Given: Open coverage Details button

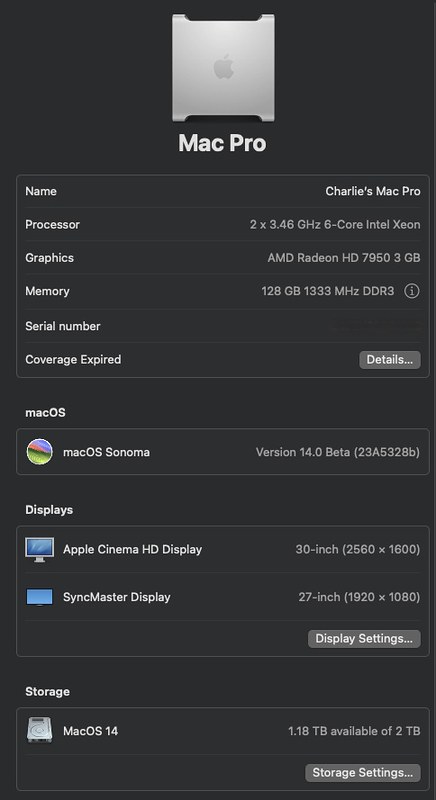Looking at the screenshot, I should point(390,360).
